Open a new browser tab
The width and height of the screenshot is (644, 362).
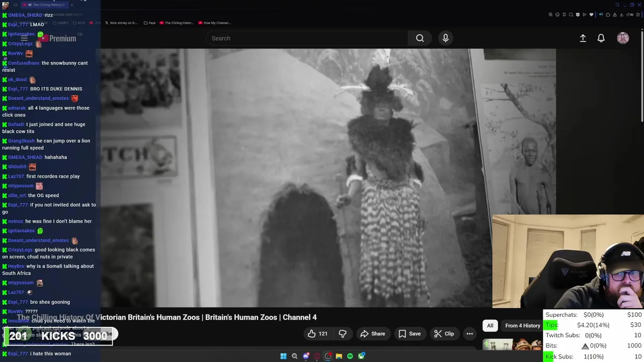coord(71,5)
